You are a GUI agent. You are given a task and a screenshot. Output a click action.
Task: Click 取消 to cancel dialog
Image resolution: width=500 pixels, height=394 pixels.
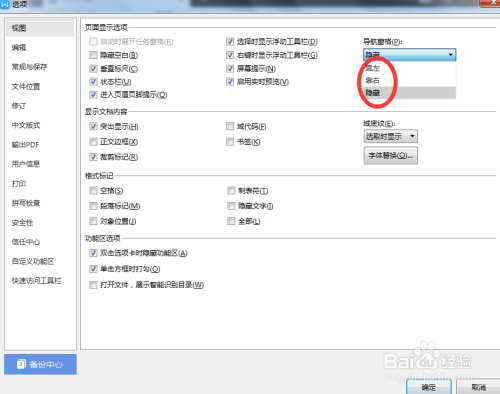click(x=479, y=387)
